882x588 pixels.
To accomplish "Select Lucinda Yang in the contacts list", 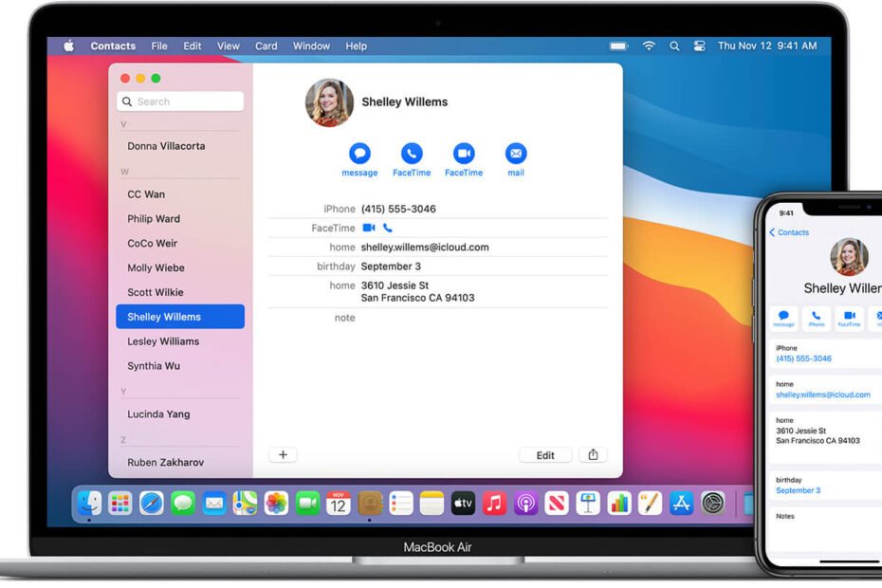I will [x=180, y=414].
